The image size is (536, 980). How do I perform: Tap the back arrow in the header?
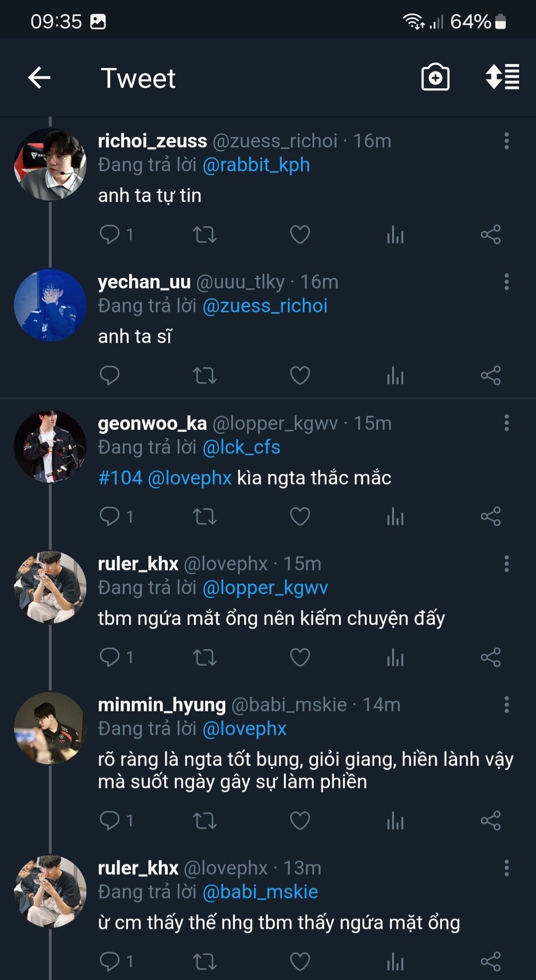tap(39, 78)
